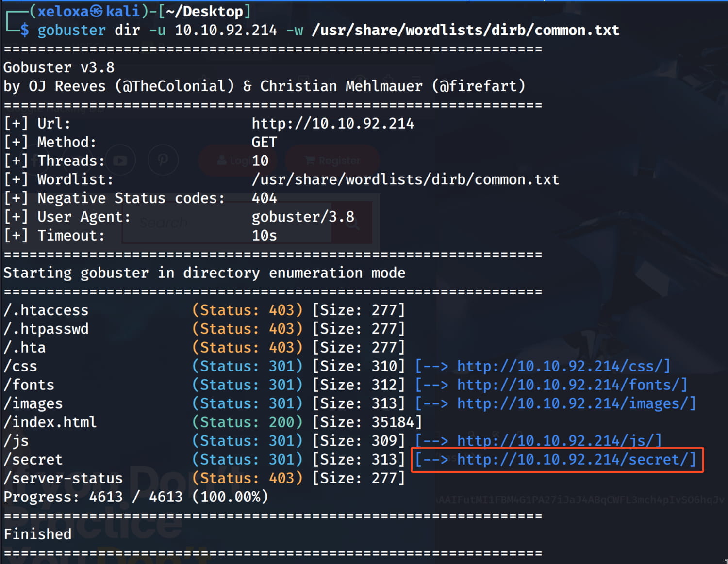Click the wordlist path in the command line
Screen dimensions: 728x564
pos(465,30)
